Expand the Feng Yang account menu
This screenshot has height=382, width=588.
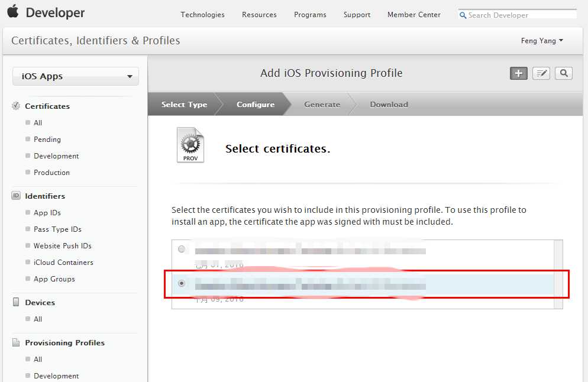(x=542, y=41)
